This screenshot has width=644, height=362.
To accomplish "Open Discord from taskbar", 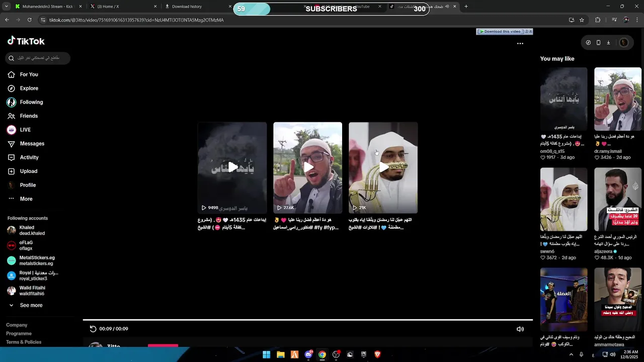I will click(x=308, y=354).
